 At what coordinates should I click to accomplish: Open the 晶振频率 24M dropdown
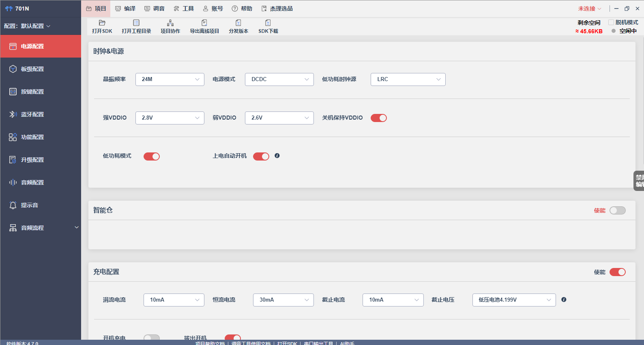170,79
